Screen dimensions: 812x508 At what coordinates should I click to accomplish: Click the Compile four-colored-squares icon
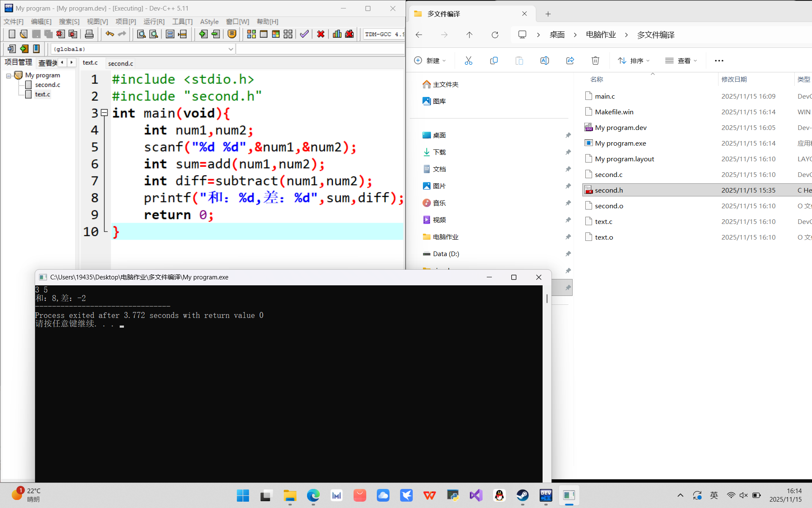[x=251, y=34]
